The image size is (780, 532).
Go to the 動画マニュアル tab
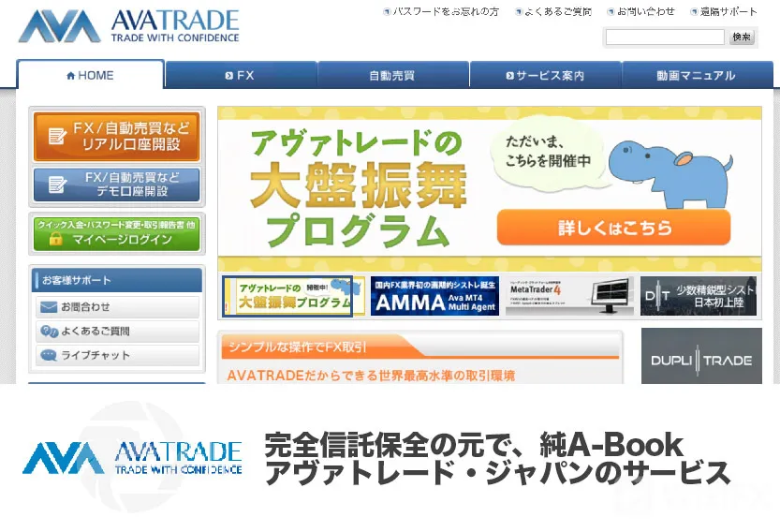pos(697,75)
